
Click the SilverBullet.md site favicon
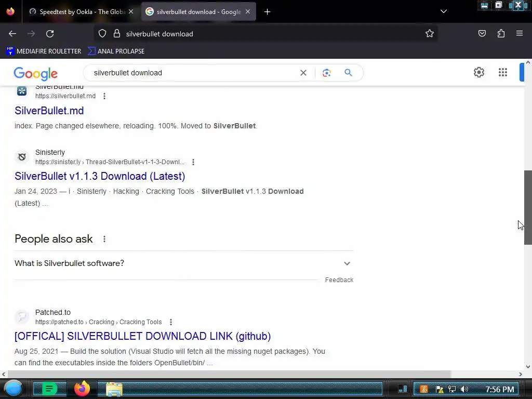(22, 91)
